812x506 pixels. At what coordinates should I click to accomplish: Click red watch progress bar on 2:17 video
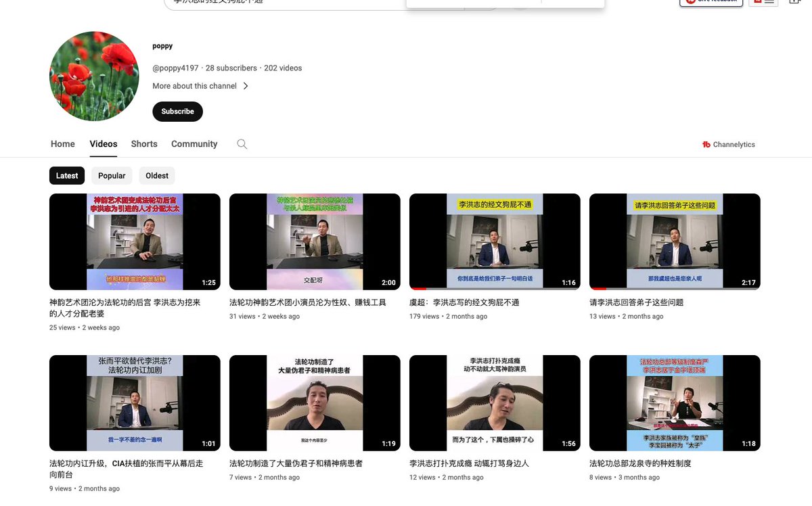598,289
